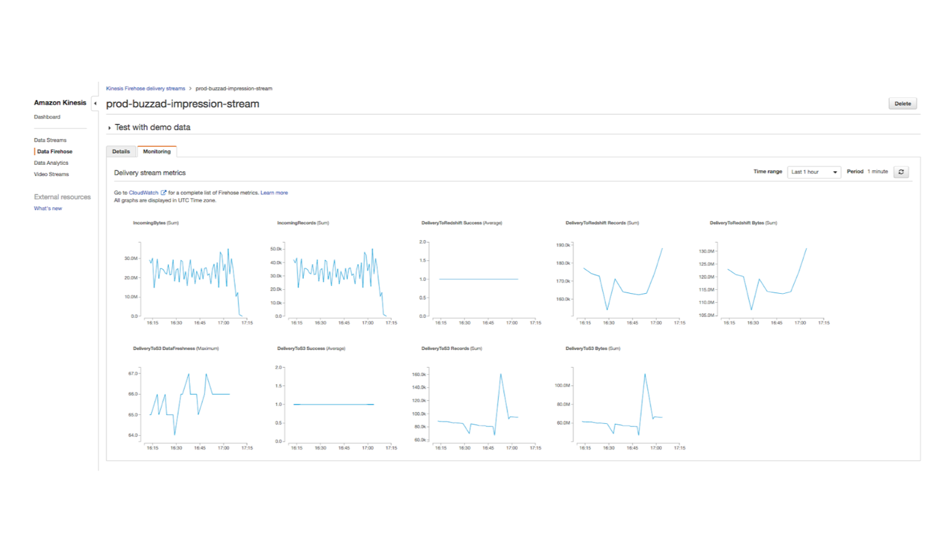Open Dashboard in the sidebar

click(47, 117)
